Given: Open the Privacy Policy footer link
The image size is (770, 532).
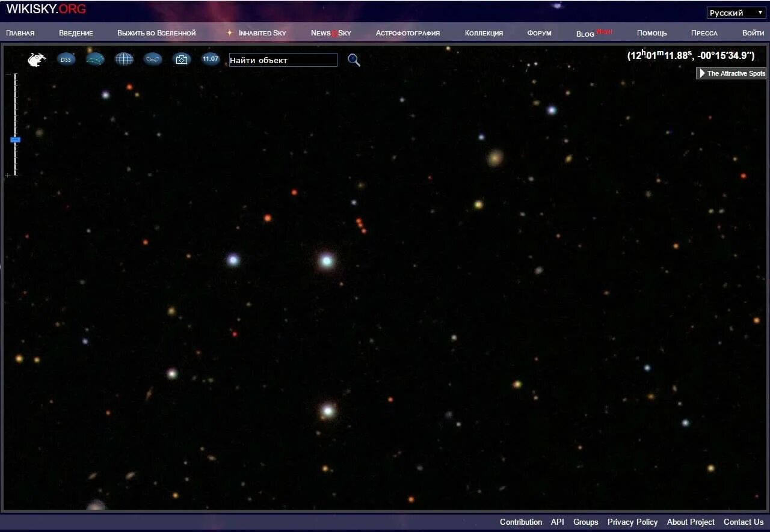Looking at the screenshot, I should click(x=632, y=522).
